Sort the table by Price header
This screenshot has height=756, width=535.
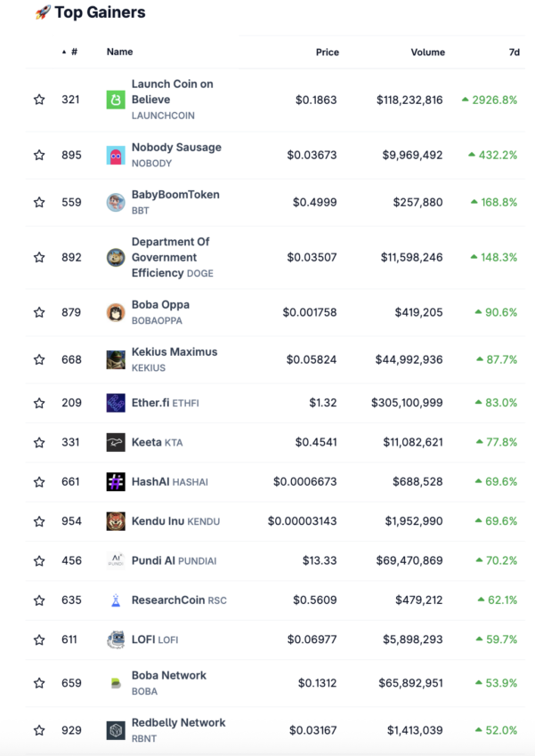click(327, 52)
